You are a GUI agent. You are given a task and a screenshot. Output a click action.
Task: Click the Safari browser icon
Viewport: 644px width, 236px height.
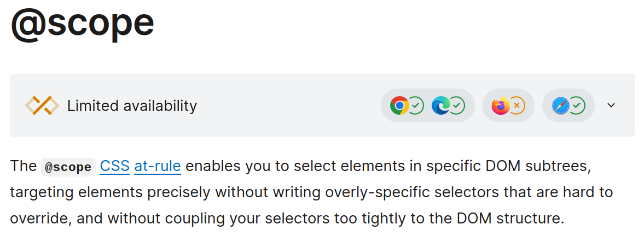pyautogui.click(x=561, y=105)
